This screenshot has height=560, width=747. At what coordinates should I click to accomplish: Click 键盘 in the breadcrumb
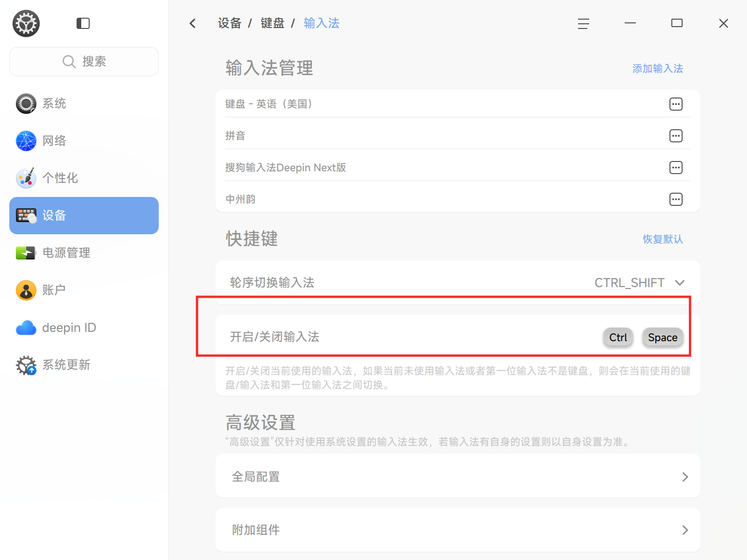coord(272,23)
